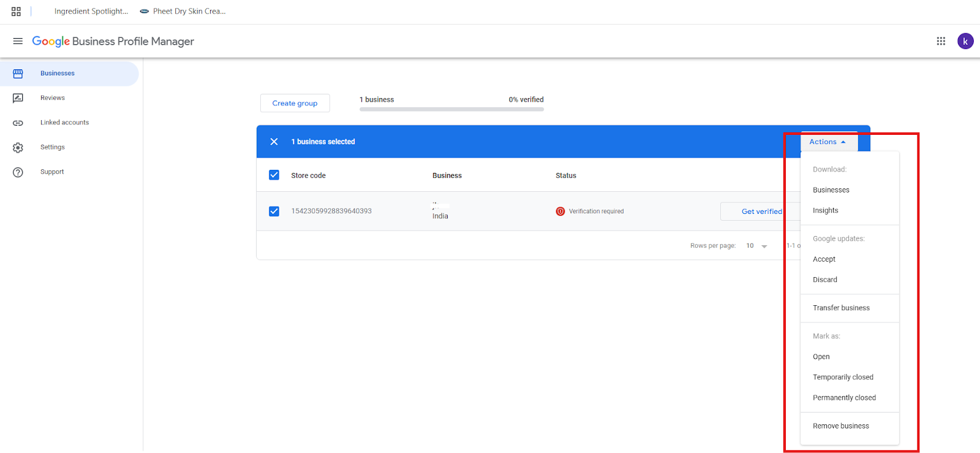Screen dimensions: 980x453
Task: Mark the business as Temporarily closed
Action: click(843, 377)
